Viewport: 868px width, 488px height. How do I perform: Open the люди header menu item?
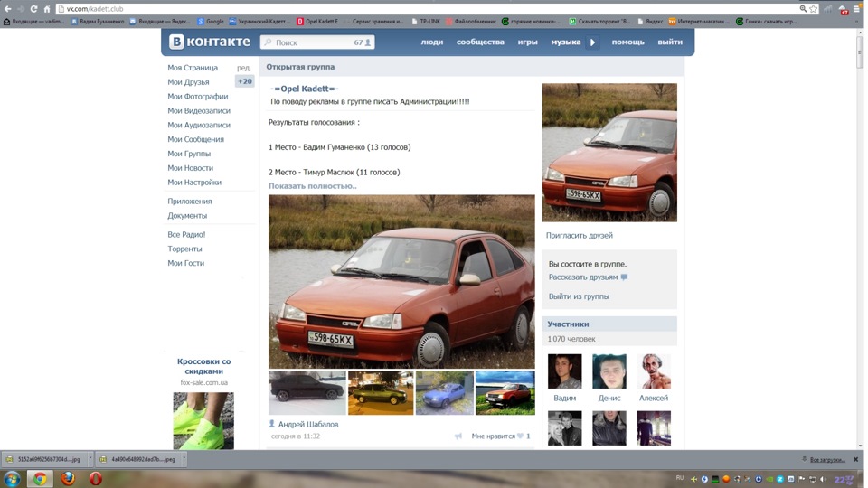point(432,42)
